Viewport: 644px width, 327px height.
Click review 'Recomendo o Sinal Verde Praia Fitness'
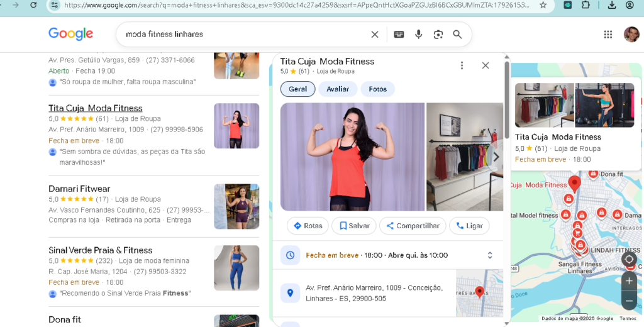pos(125,293)
